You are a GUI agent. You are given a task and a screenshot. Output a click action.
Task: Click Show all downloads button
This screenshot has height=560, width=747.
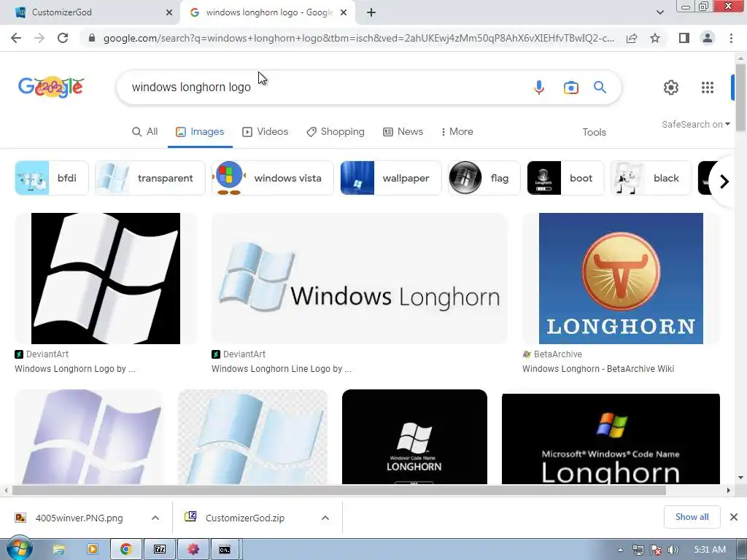[x=692, y=517]
